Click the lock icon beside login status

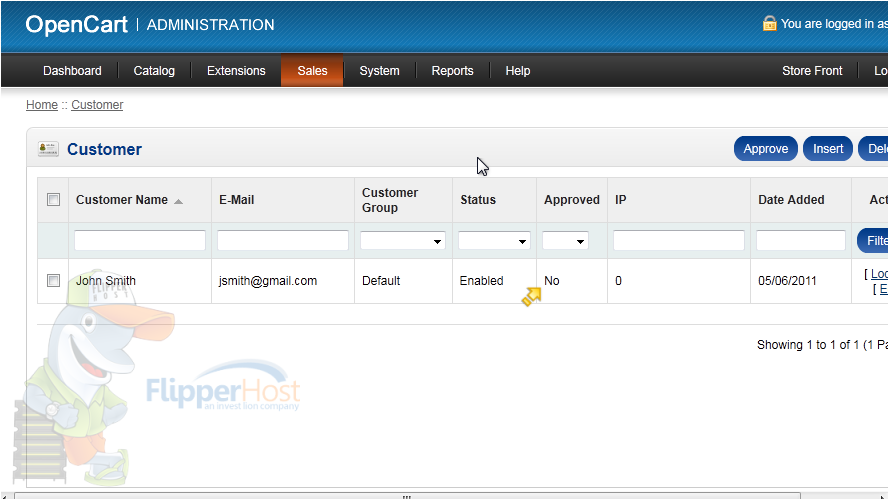click(x=769, y=23)
